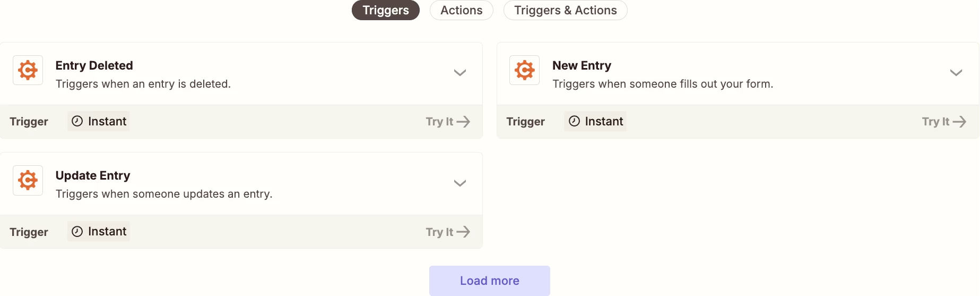Click the arrow icon next to Try It for Entry Deleted
Image resolution: width=980 pixels, height=296 pixels.
coord(463,122)
